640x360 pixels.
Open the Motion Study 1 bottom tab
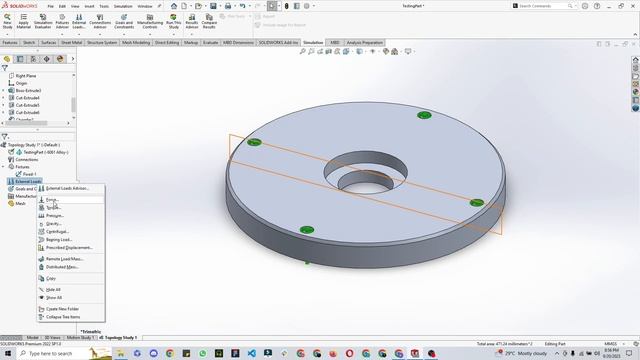click(x=79, y=338)
